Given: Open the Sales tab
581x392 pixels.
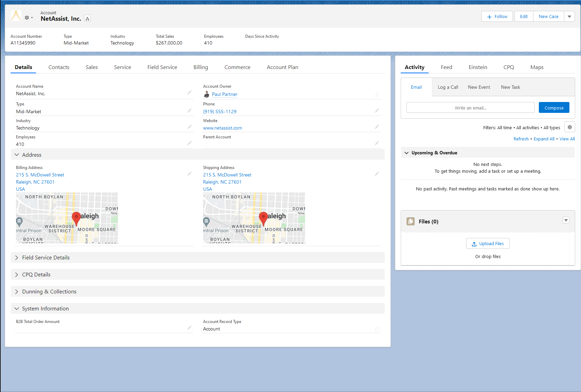Looking at the screenshot, I should click(x=92, y=67).
